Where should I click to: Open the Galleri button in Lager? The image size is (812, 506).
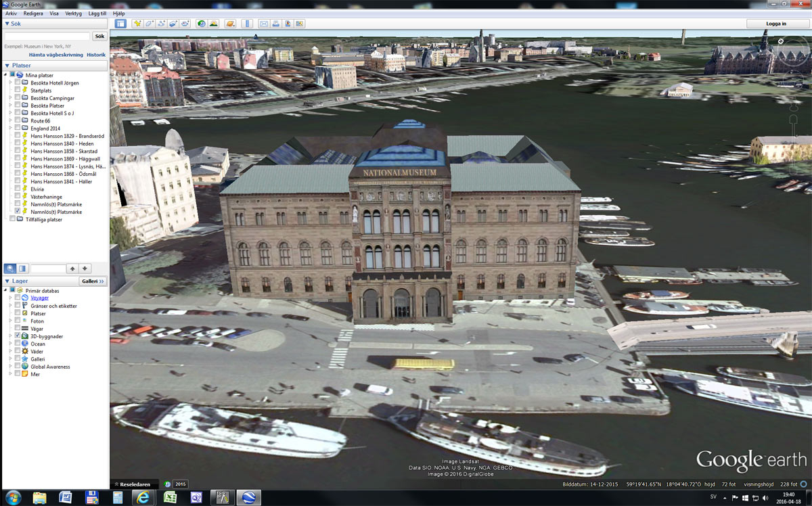(x=93, y=281)
